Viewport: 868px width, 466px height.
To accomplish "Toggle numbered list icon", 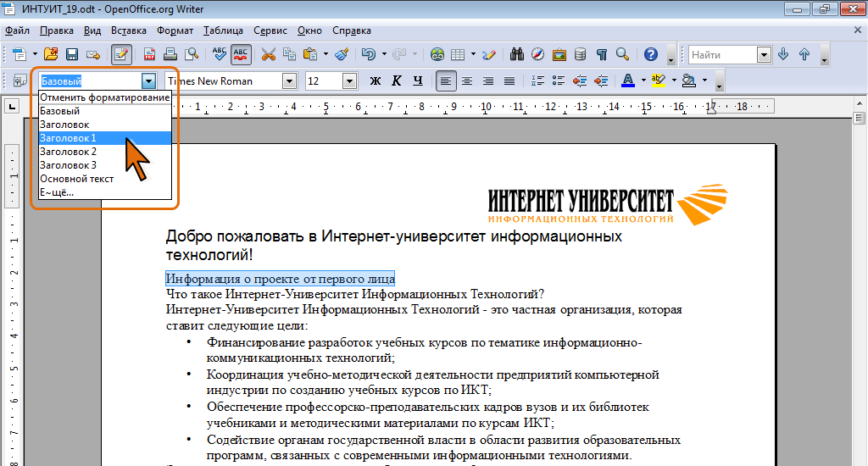I will (537, 80).
